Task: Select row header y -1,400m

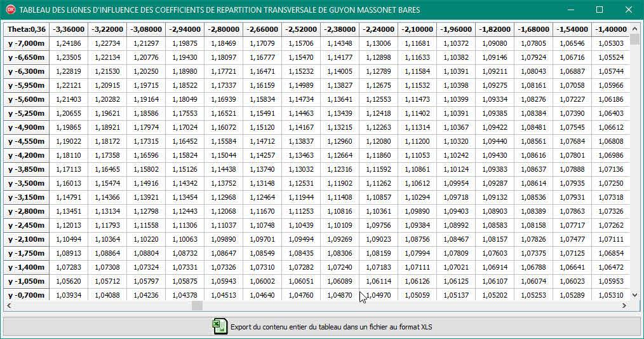Action: 27,267
